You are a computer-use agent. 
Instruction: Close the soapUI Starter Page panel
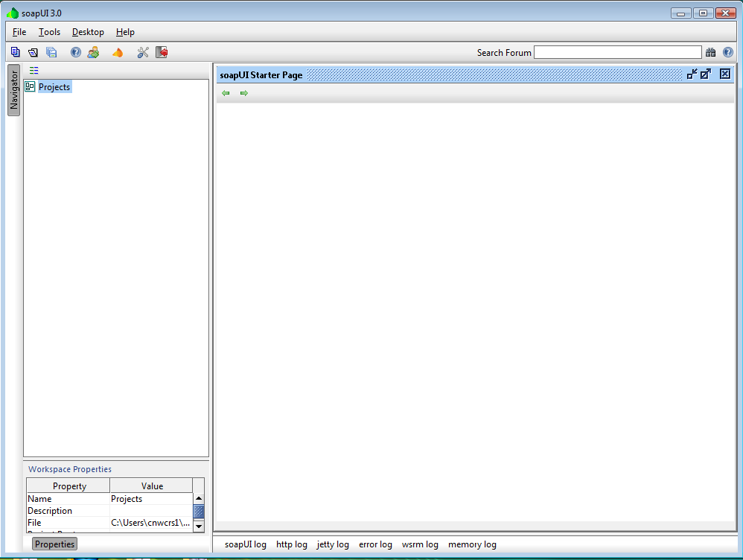click(x=725, y=74)
